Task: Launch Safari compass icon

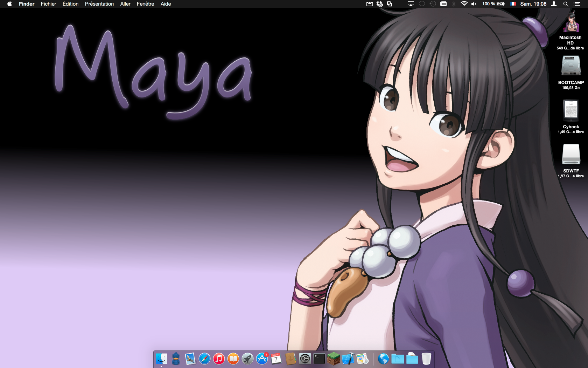Action: point(204,359)
